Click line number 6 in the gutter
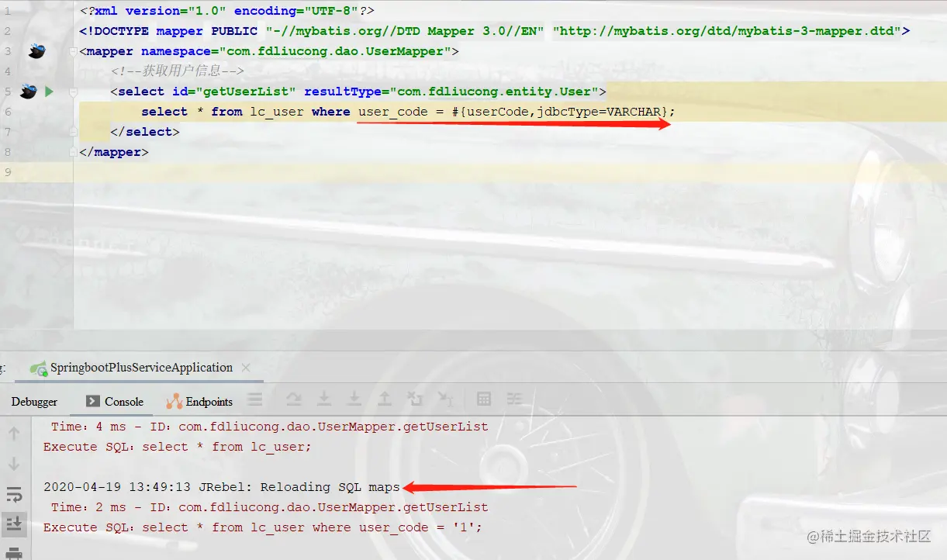This screenshot has width=947, height=560. [8, 112]
